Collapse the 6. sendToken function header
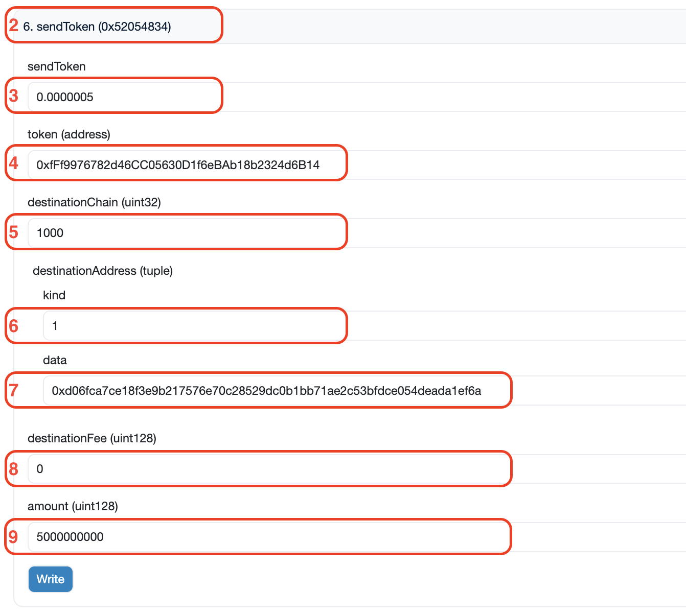This screenshot has width=686, height=616. pyautogui.click(x=97, y=27)
